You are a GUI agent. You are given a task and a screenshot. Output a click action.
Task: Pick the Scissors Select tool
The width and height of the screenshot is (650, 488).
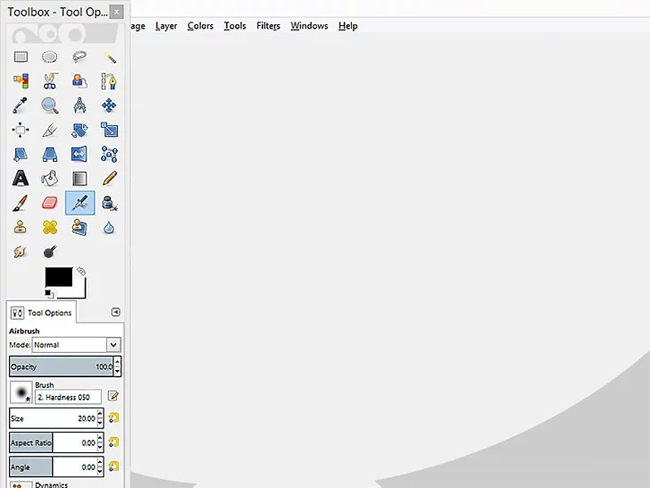pos(50,81)
